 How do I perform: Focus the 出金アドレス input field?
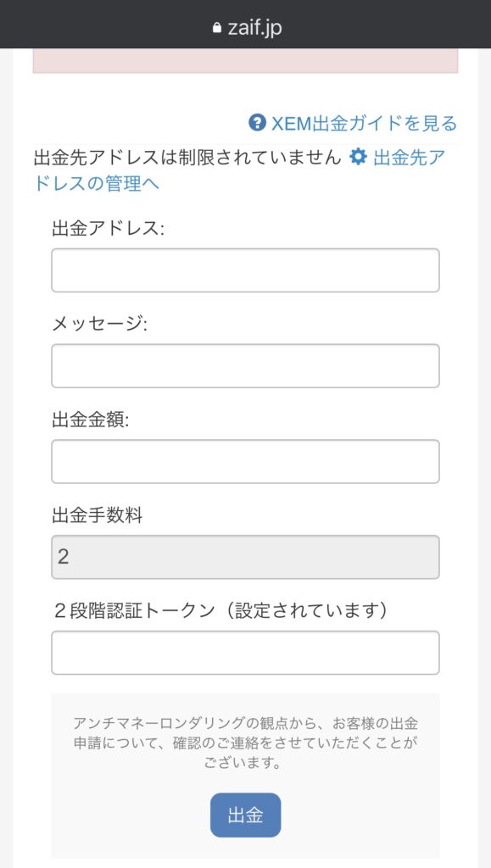click(245, 270)
